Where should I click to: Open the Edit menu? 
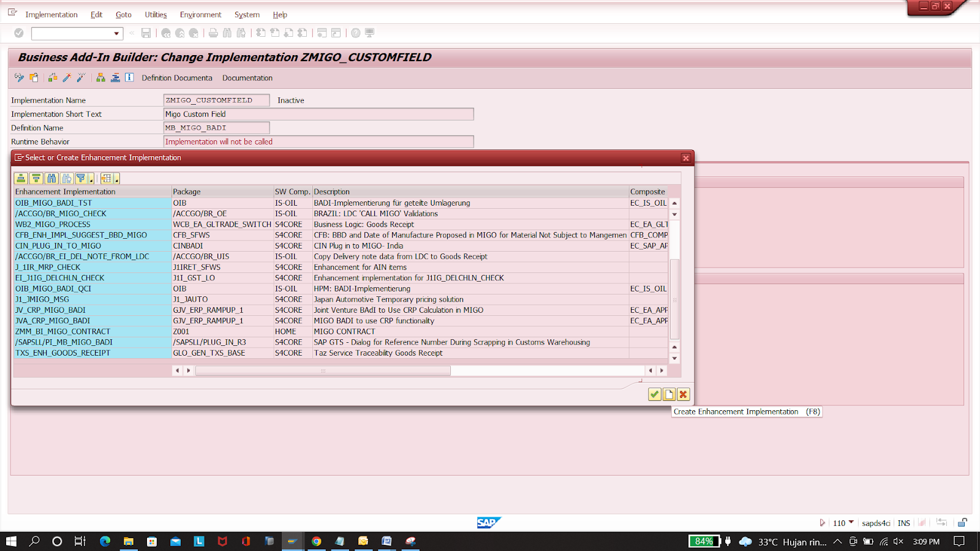[x=96, y=15]
